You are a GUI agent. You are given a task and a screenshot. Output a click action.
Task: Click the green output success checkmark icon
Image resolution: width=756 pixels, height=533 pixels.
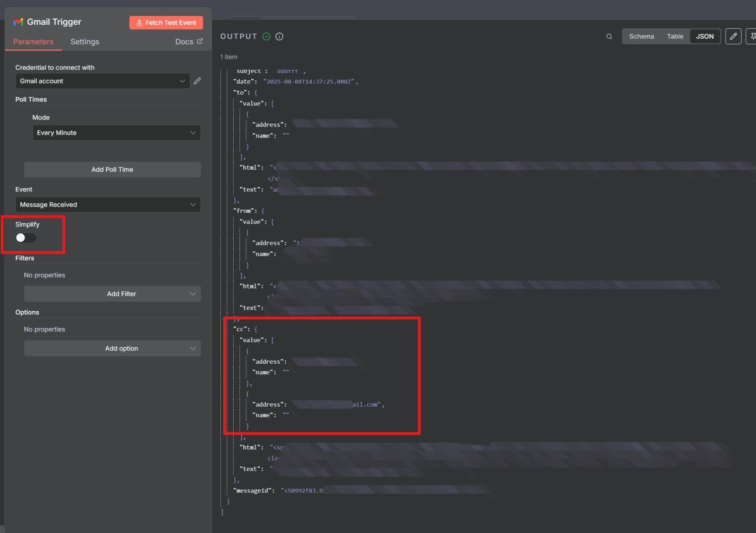tap(267, 37)
